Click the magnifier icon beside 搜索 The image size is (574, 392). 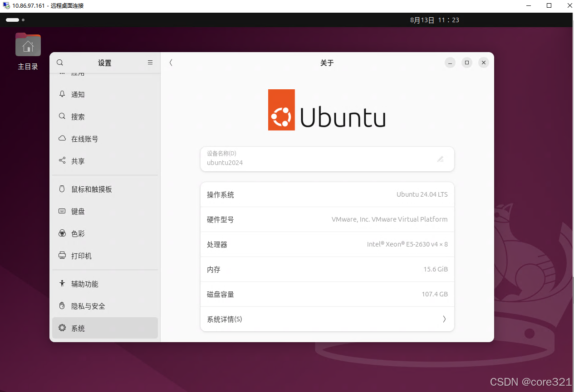(x=62, y=116)
